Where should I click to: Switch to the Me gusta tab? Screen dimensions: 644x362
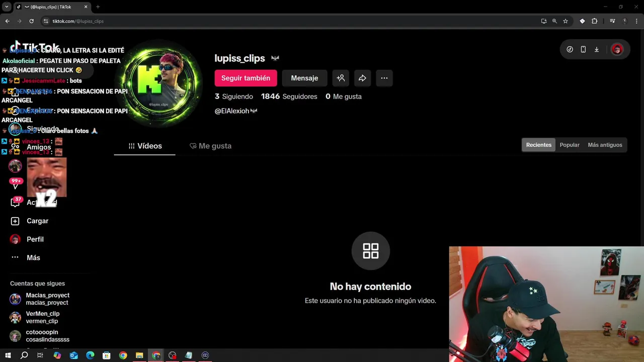(210, 146)
